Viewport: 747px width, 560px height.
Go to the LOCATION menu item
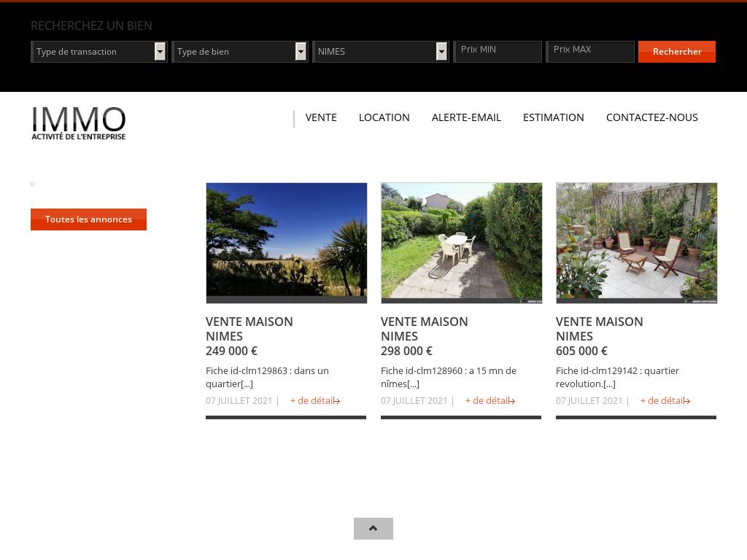tap(384, 117)
